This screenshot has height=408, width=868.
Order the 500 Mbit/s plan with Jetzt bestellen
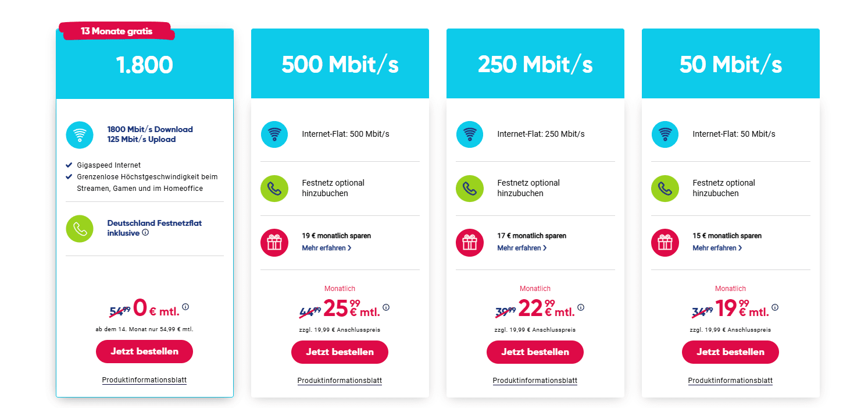(340, 352)
